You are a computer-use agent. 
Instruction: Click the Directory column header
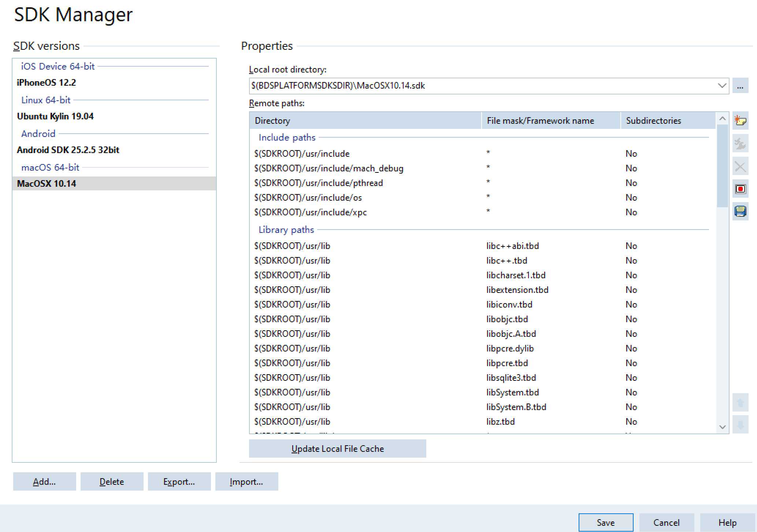(365, 121)
